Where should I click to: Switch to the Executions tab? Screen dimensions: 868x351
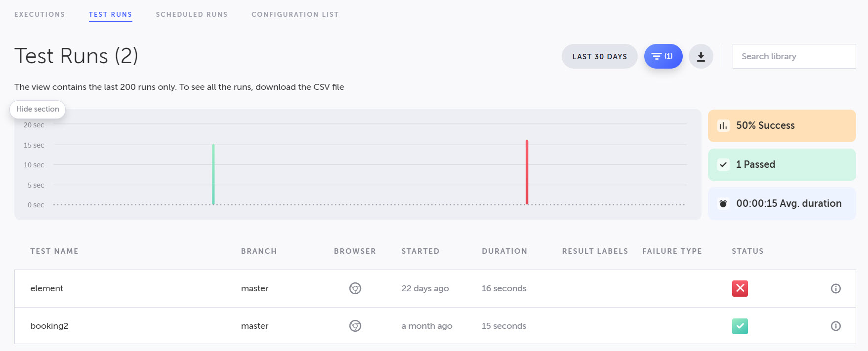pos(40,14)
